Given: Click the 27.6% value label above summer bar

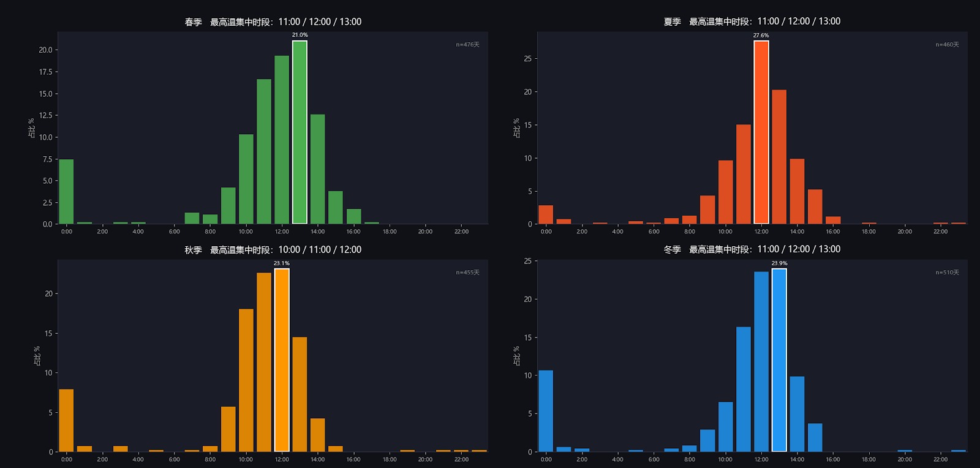Looking at the screenshot, I should [761, 36].
